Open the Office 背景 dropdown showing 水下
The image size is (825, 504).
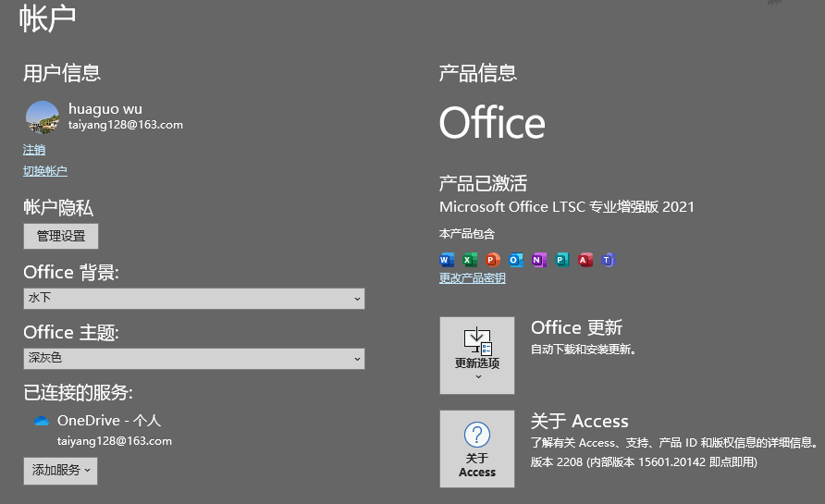point(194,299)
